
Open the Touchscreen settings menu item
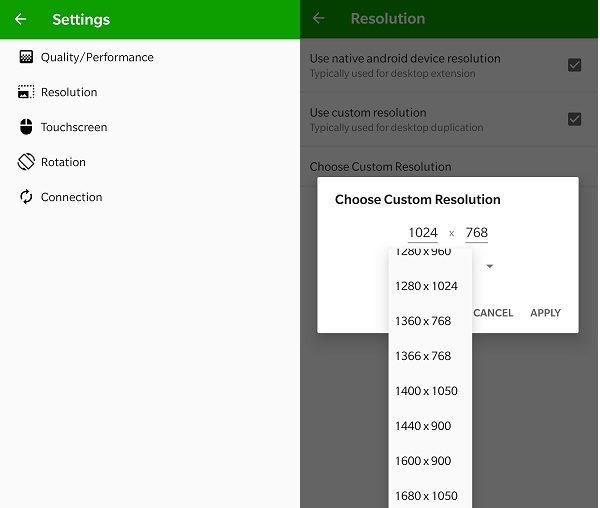click(x=74, y=127)
